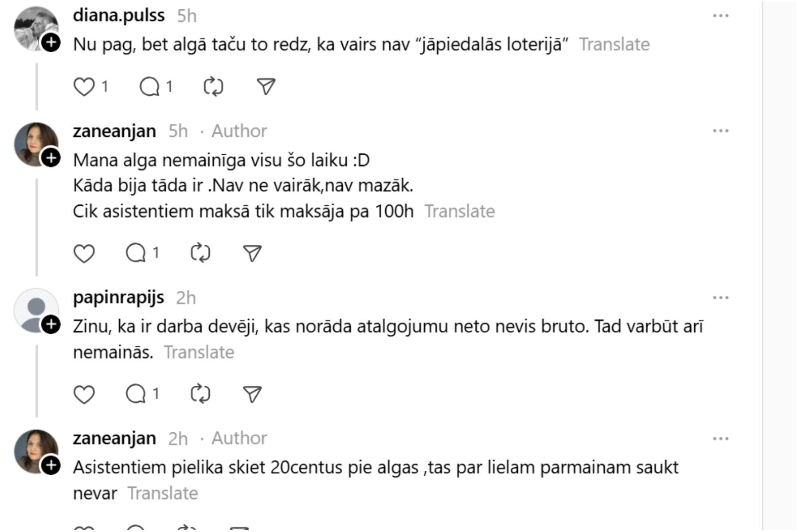
Task: Follow zaneanjan via plus badge on 5h comment
Action: [51, 158]
